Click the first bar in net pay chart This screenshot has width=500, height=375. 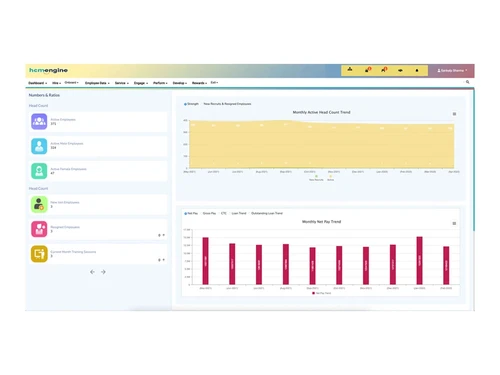(205, 261)
